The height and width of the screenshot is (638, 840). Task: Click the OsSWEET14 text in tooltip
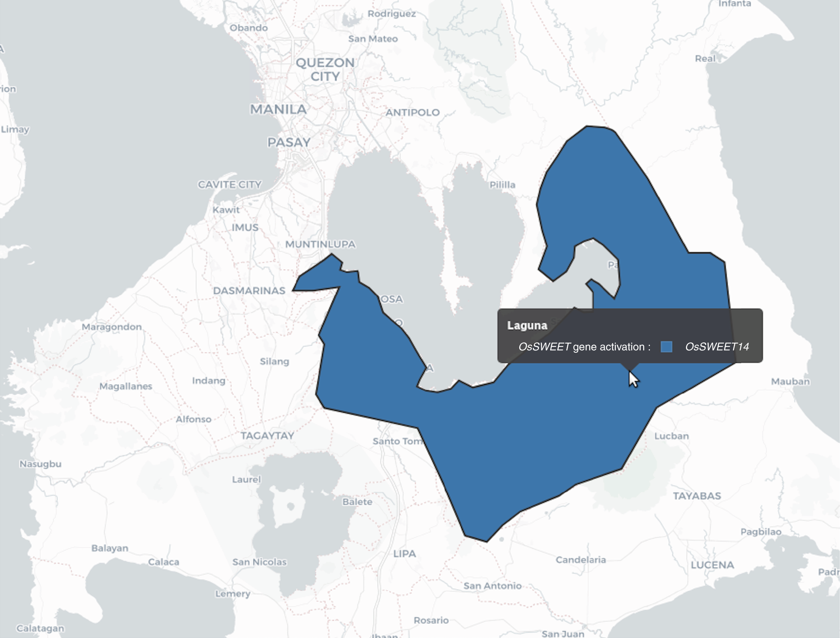(717, 347)
